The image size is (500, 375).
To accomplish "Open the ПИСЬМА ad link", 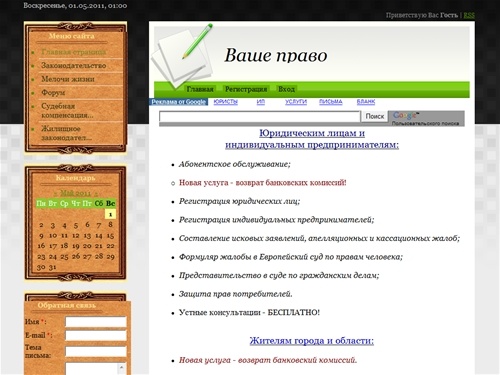I will (331, 102).
